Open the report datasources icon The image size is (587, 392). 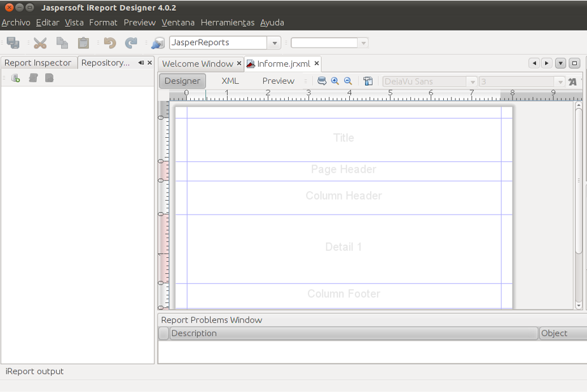coord(158,43)
